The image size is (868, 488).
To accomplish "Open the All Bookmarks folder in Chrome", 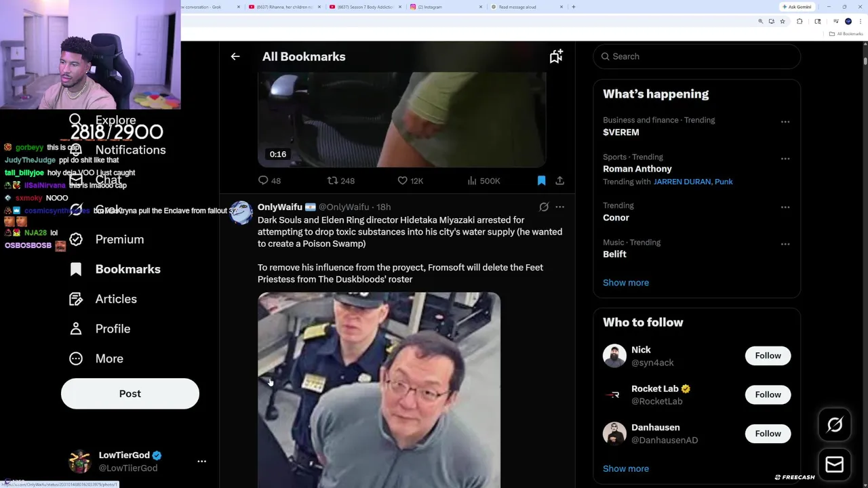I will click(846, 34).
